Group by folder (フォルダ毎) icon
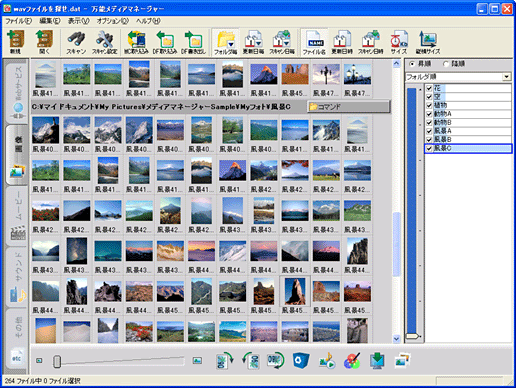Screen dimensions: 516x388 coord(225,42)
